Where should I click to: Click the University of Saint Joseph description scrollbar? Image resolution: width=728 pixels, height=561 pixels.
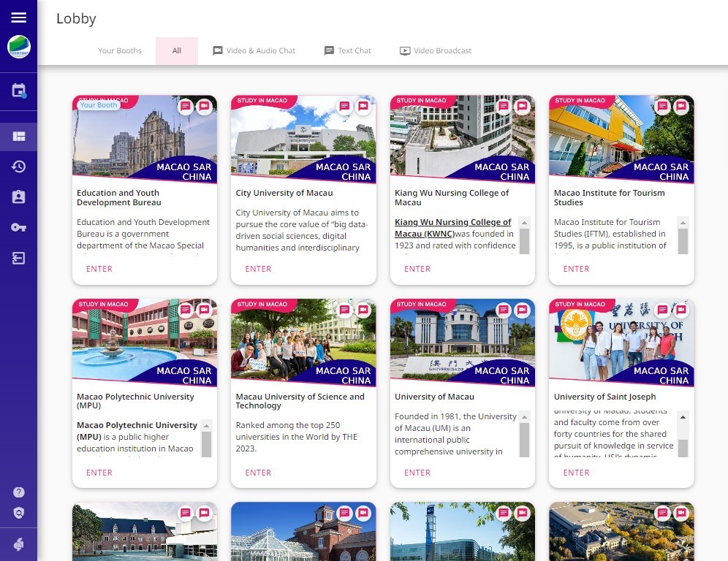pos(683,435)
